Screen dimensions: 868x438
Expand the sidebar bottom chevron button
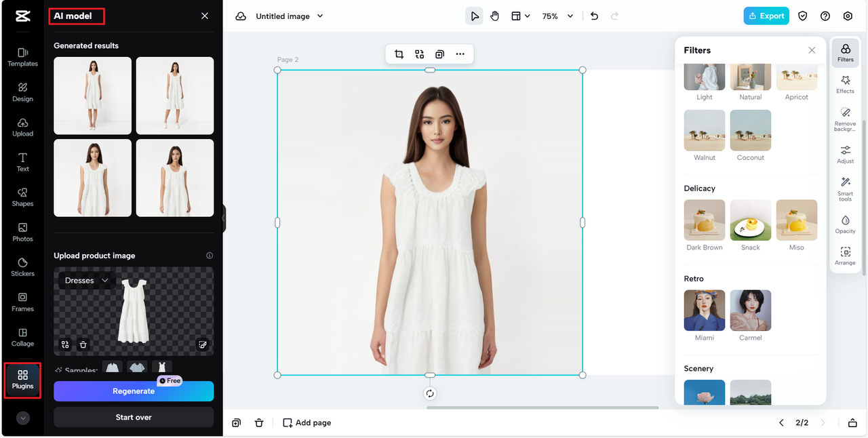23,418
